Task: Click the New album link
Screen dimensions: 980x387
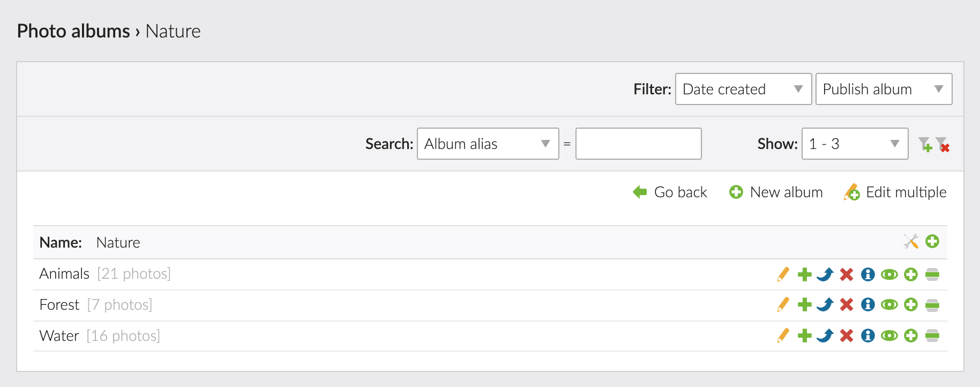Action: pos(776,192)
